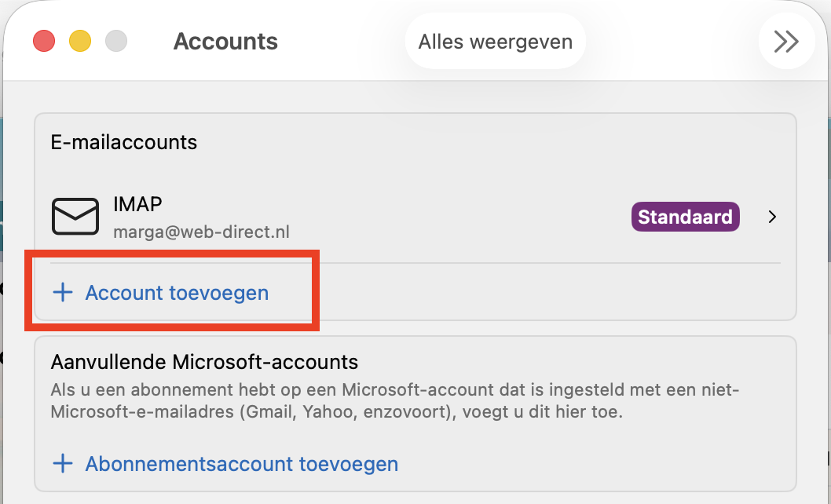Select the IMAP account name label

[x=137, y=204]
